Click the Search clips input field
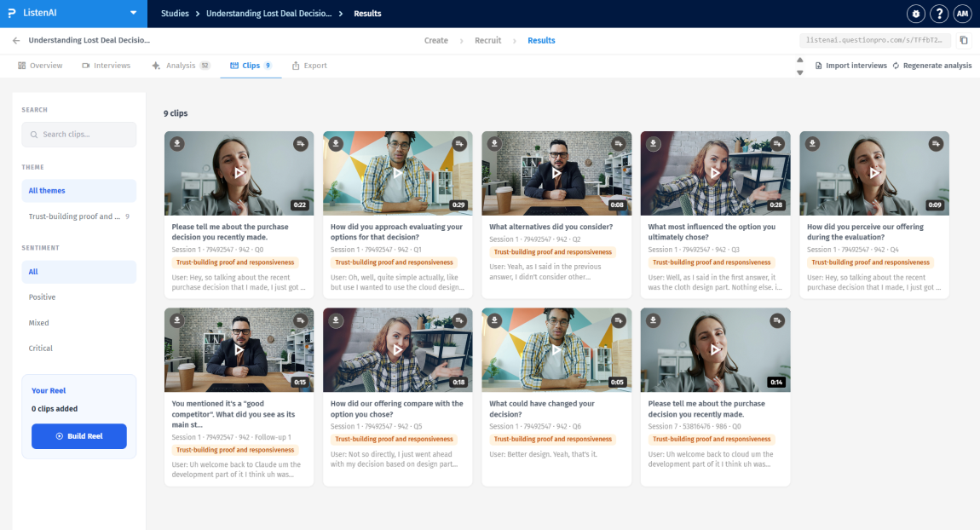The height and width of the screenshot is (530, 980). pyautogui.click(x=79, y=135)
